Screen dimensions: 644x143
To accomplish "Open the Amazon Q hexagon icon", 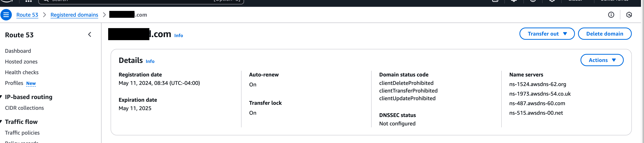I will point(629,15).
